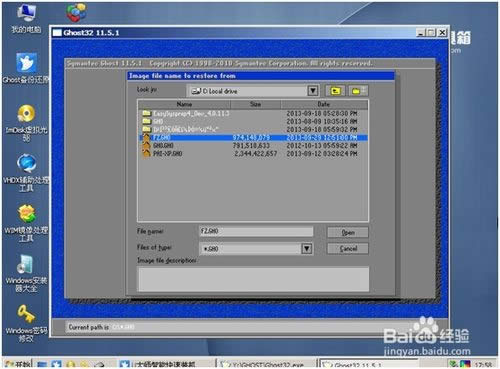
Task: Select the F2.GHO image file
Action: pos(253,138)
